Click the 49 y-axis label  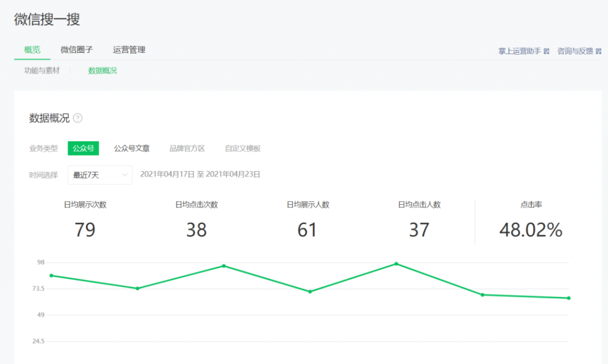coord(41,315)
